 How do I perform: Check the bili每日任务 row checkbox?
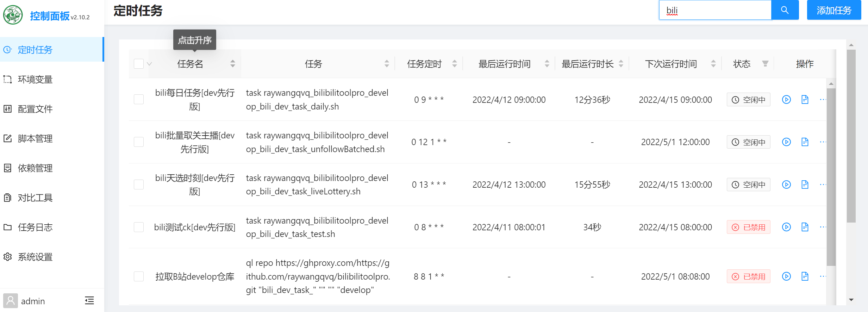click(x=139, y=100)
